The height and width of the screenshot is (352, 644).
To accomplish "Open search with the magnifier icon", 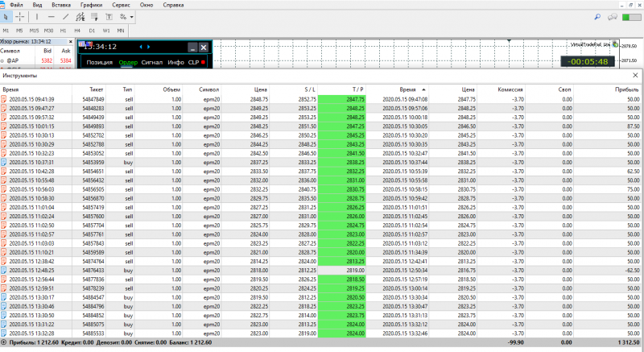I will coord(597,16).
